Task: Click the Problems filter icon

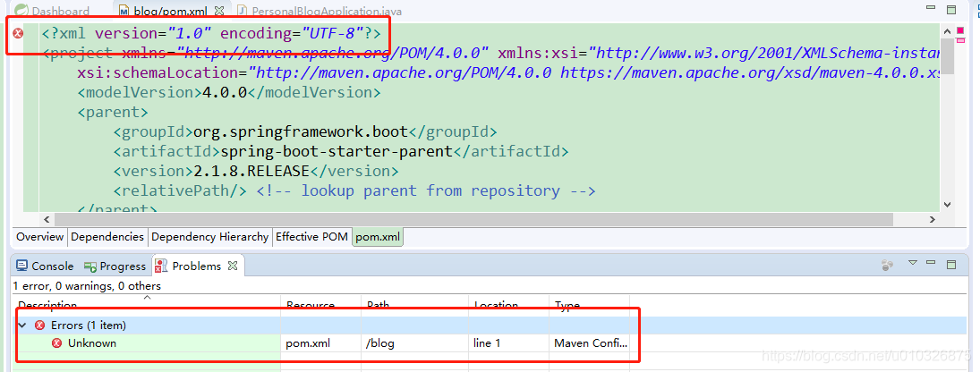Action: pos(887,266)
